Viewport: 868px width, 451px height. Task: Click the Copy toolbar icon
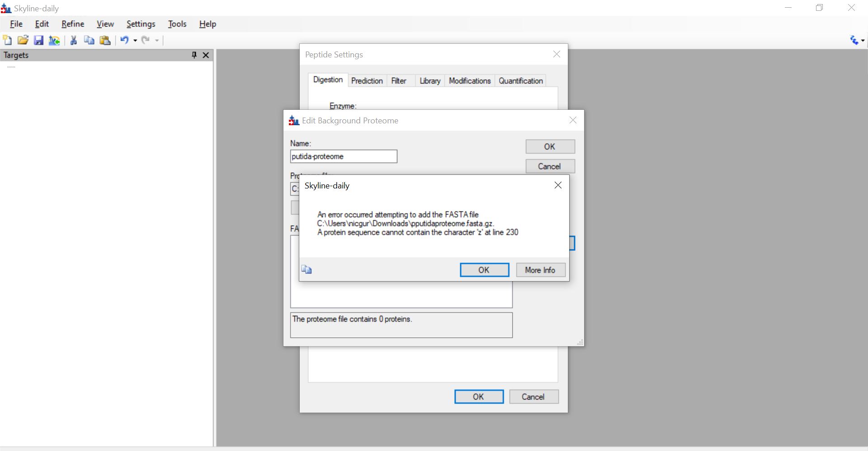click(89, 40)
